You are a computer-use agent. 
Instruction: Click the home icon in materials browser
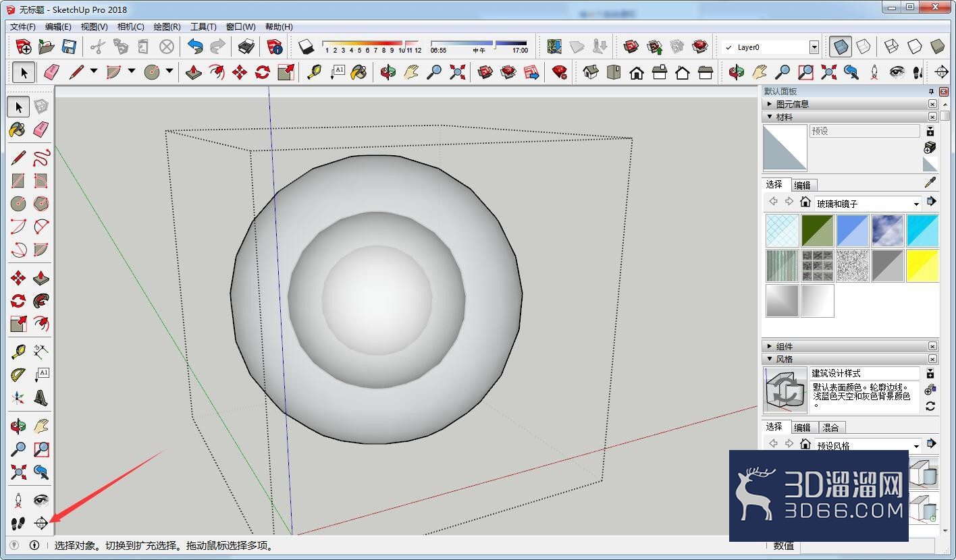point(805,202)
